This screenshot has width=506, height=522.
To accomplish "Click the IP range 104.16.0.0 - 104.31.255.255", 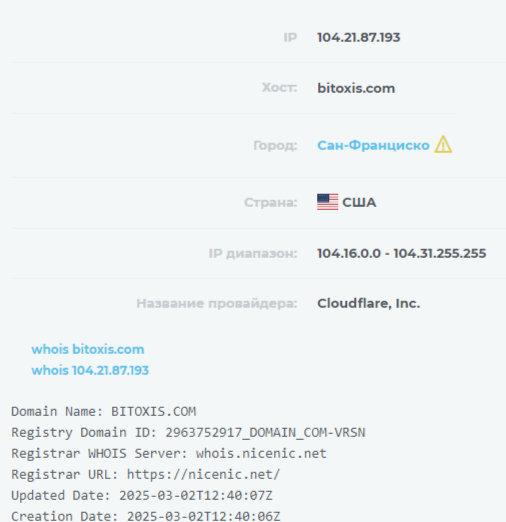I will pyautogui.click(x=402, y=253).
